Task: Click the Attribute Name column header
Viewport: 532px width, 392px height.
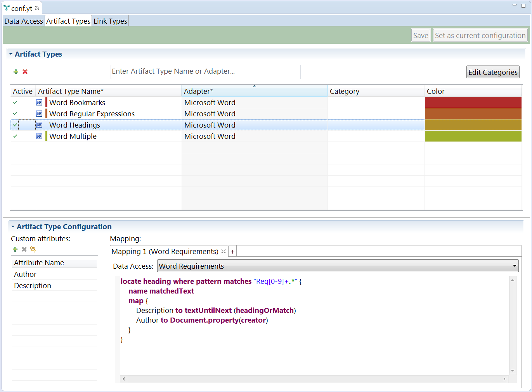Action: click(54, 262)
